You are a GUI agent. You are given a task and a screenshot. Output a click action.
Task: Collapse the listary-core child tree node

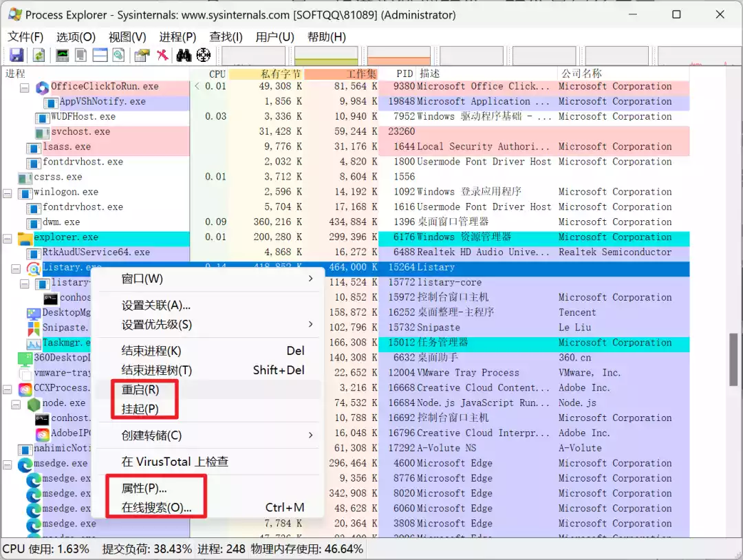point(25,284)
